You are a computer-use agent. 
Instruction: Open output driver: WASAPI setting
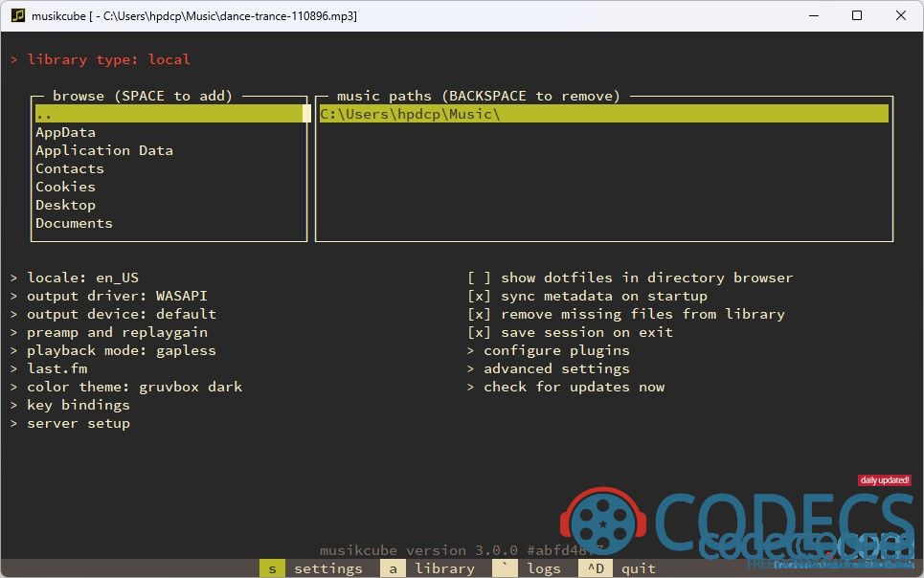[109, 296]
